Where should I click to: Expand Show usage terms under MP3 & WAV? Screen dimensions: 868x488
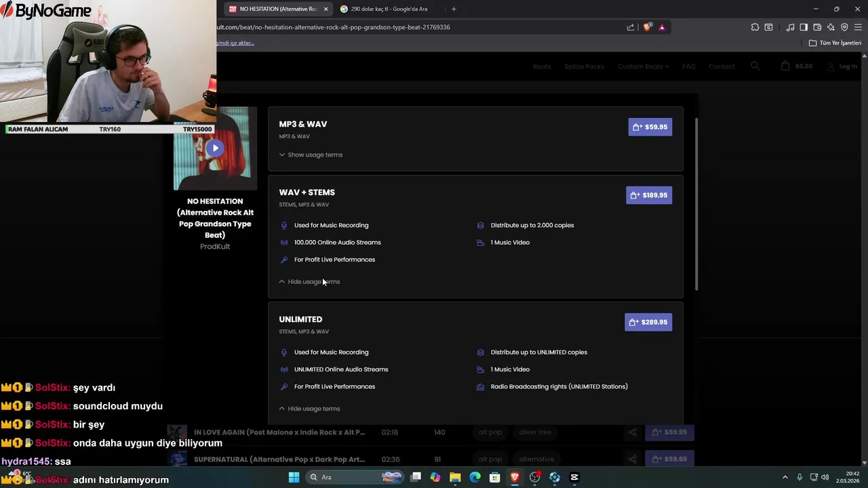[311, 155]
